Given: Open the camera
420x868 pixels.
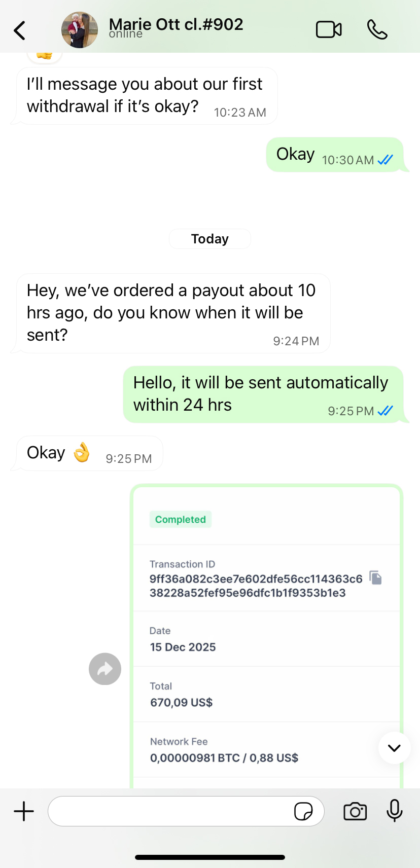Looking at the screenshot, I should (x=355, y=811).
